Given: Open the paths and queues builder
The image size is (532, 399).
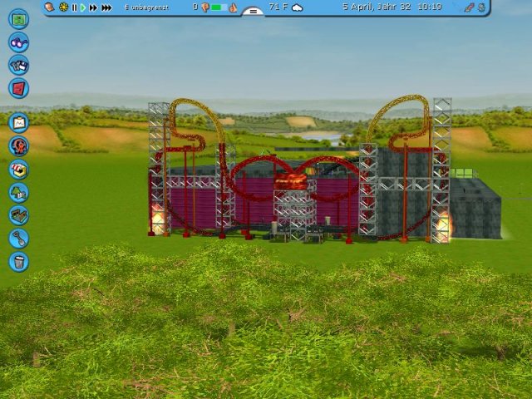Looking at the screenshot, I should pyautogui.click(x=18, y=215).
